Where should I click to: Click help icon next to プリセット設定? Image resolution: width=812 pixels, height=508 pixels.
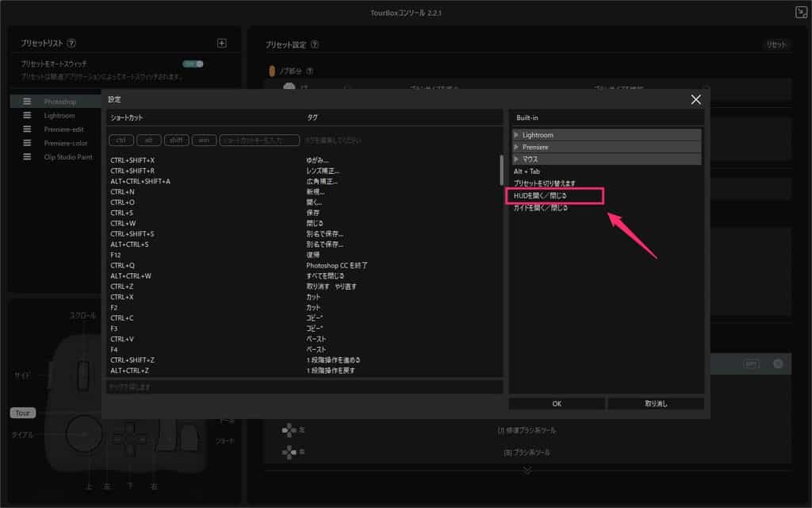point(315,45)
